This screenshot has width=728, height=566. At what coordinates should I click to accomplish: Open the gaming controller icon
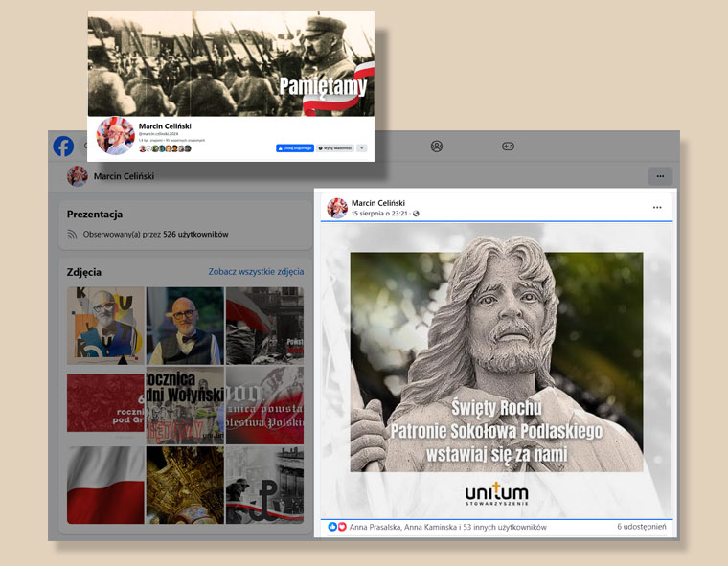pos(508,147)
